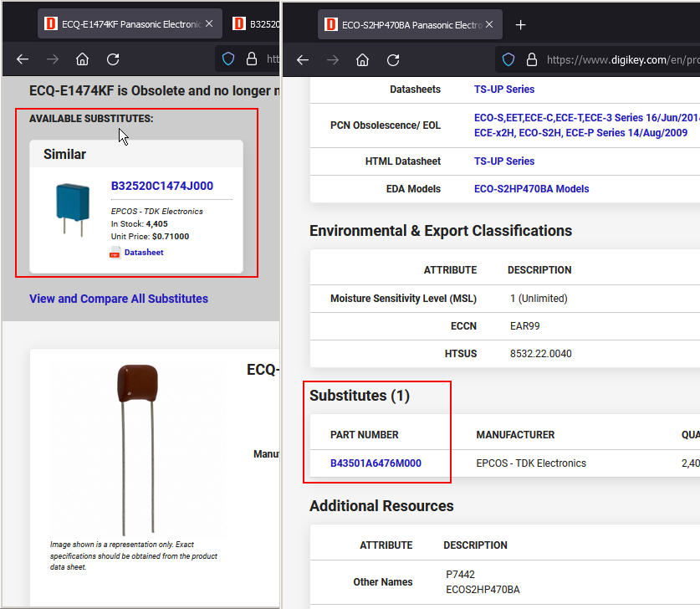
Task: Select the ECO-S2HP470BA Panasonic tab
Action: coord(410,24)
